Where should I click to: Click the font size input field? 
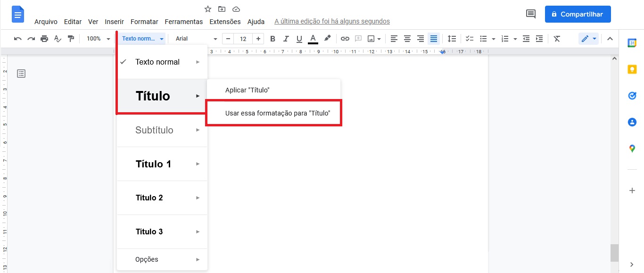(x=243, y=39)
